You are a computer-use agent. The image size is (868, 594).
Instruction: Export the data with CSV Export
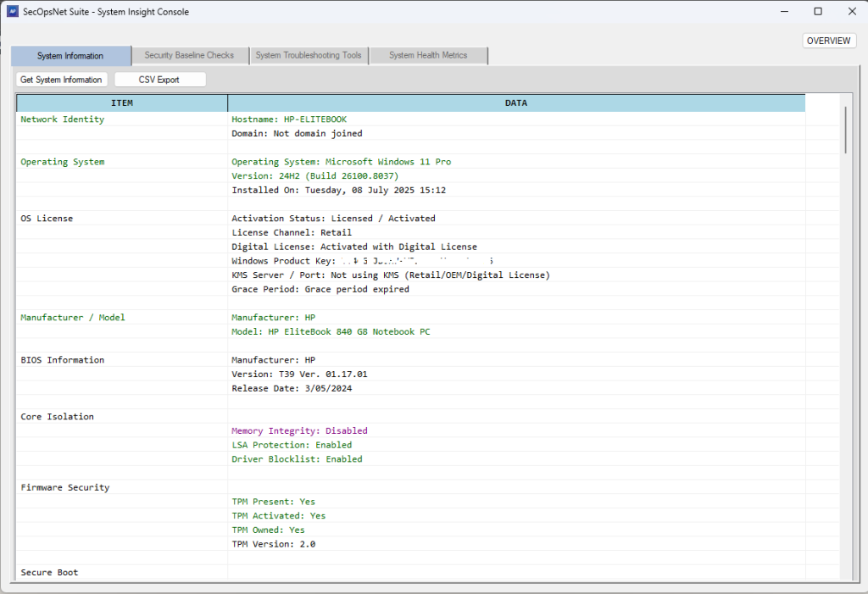[159, 80]
